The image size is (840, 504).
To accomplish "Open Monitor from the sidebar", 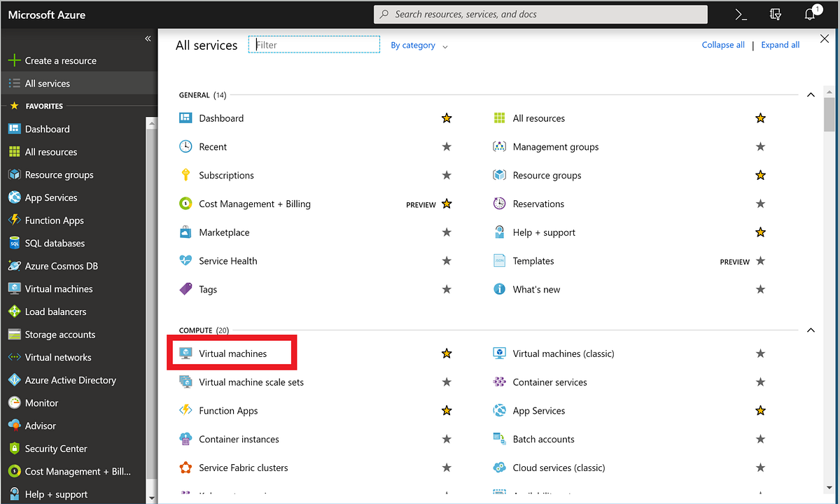I will (48, 402).
